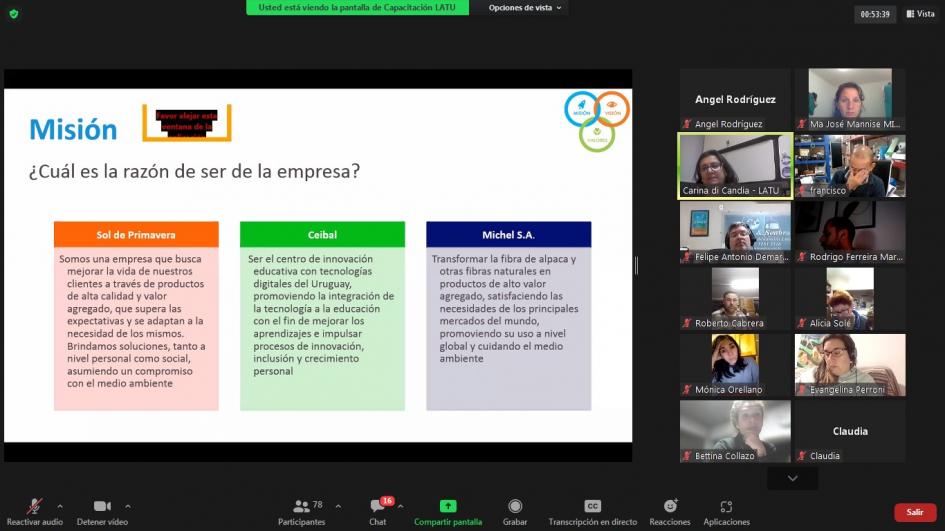Click the divider handle between slide and gallery

[636, 265]
